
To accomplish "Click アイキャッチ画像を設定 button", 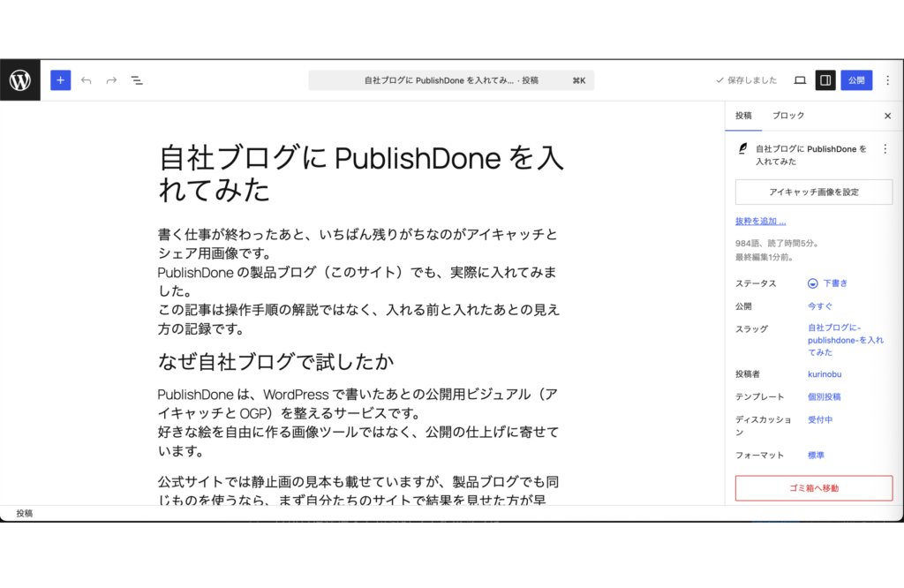I will pos(813,192).
